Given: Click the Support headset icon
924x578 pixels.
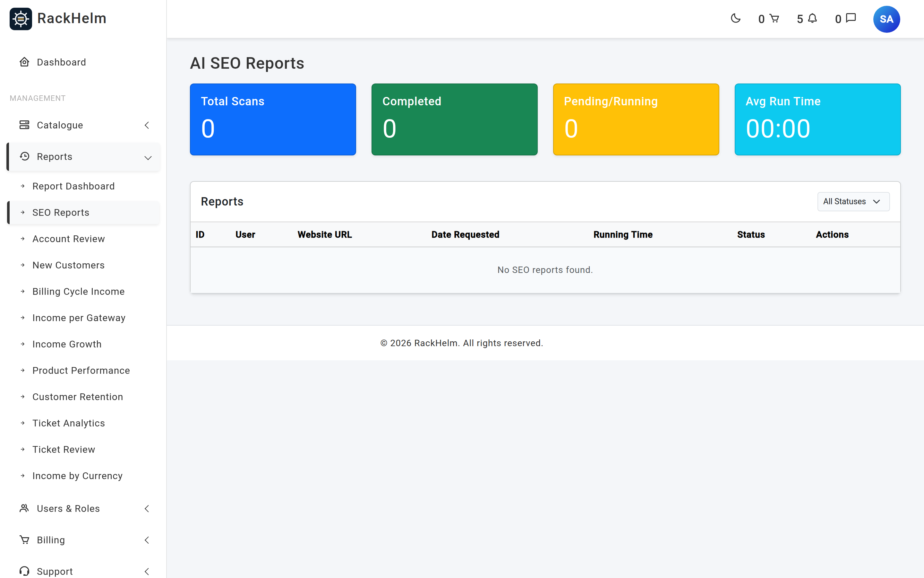Looking at the screenshot, I should pos(24,571).
